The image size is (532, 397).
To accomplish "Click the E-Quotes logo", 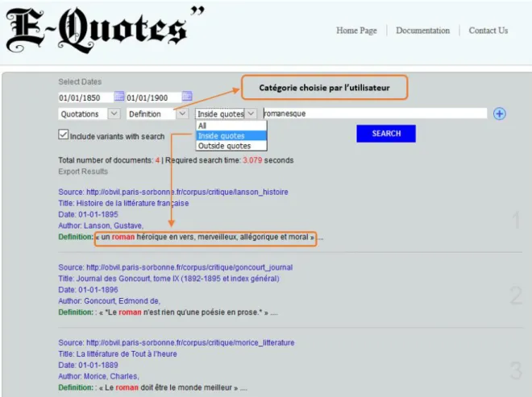I will tap(106, 30).
